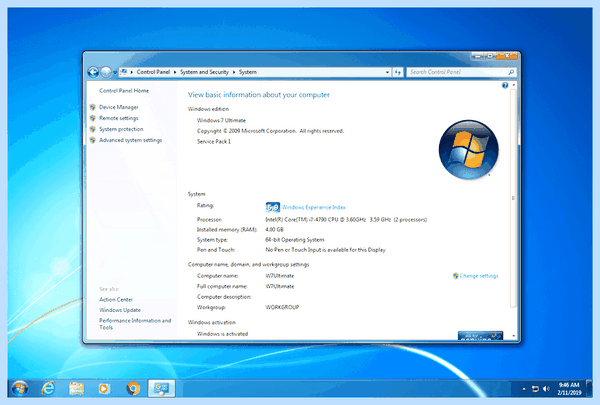Viewport: 600px width, 405px height.
Task: Open the Windows Update link
Action: pyautogui.click(x=120, y=310)
